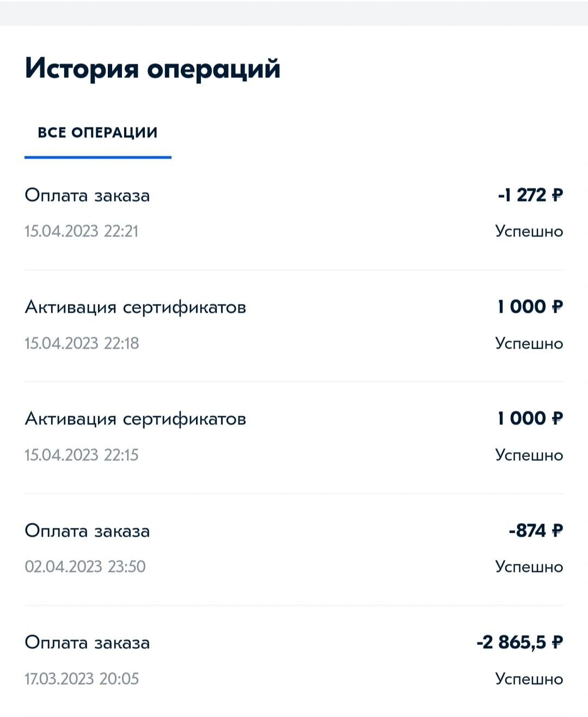This screenshot has width=588, height=717.
Task: Open Оплата заказа from 15.04.2023 22:21
Action: click(x=294, y=214)
